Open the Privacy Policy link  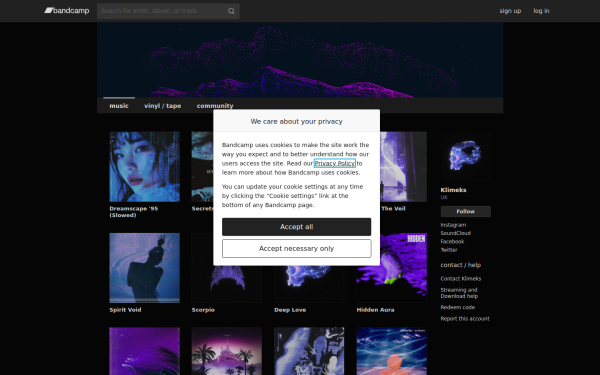click(x=335, y=163)
